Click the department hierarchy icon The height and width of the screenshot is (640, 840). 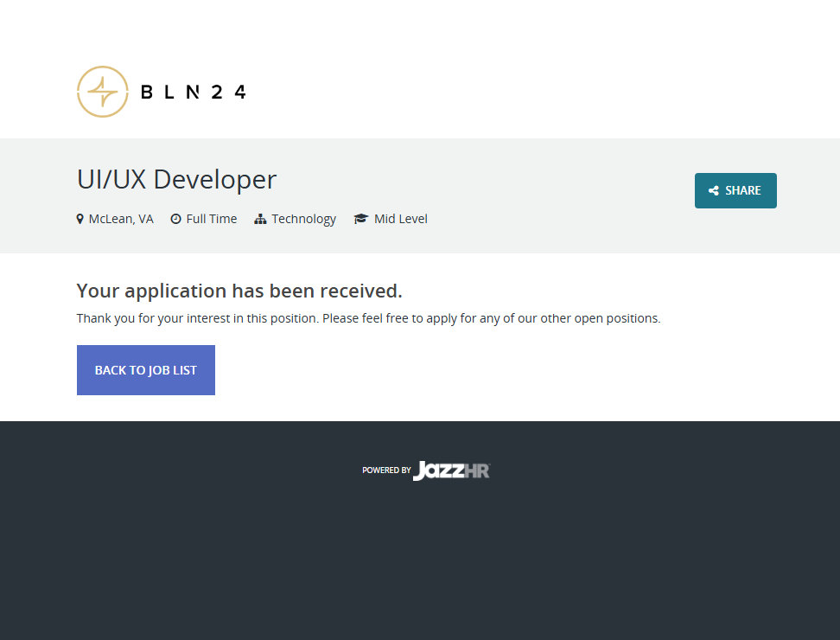[x=260, y=219]
